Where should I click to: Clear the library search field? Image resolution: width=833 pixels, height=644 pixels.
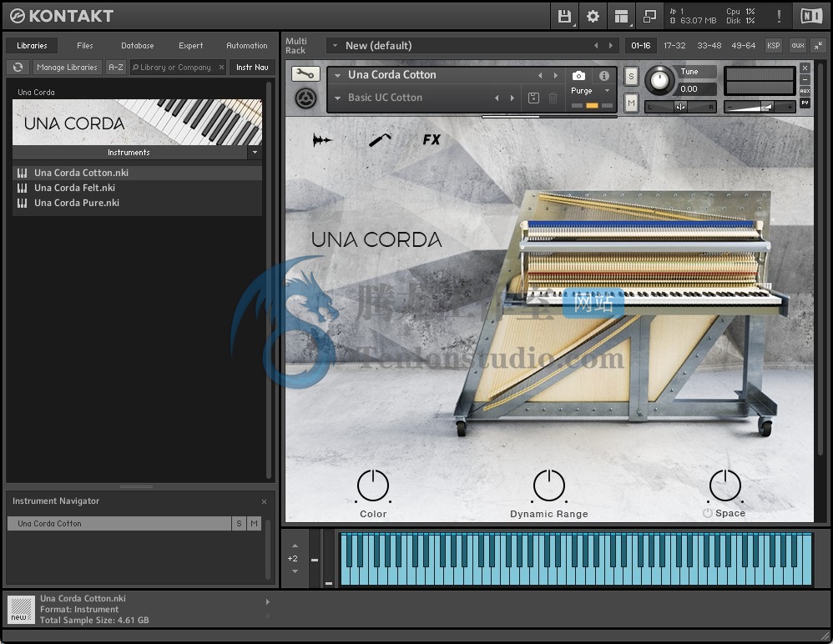pos(221,68)
